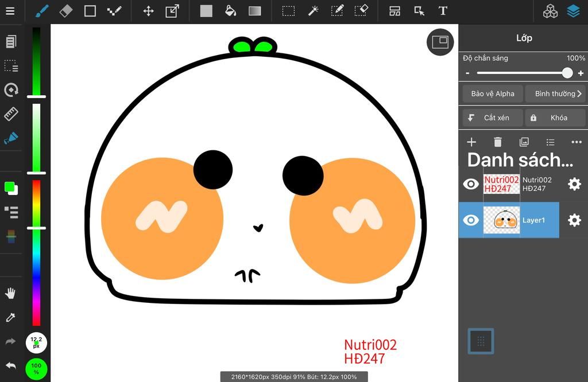Open the hamburger main menu

(10, 11)
